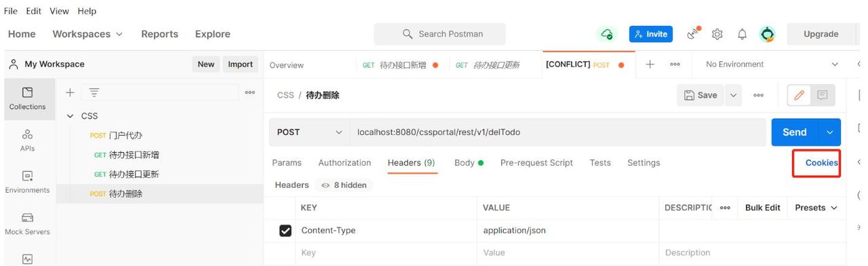Open the Edit menu
The width and height of the screenshot is (868, 266).
(x=33, y=11)
